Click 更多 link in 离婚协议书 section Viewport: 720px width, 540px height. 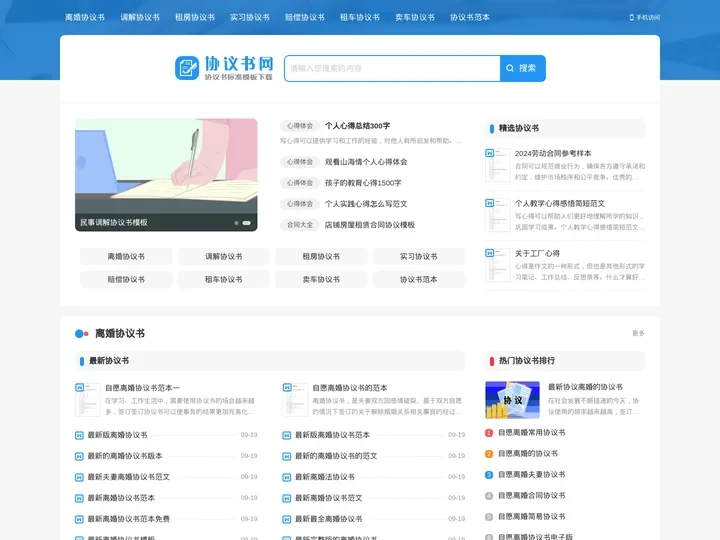pos(638,333)
